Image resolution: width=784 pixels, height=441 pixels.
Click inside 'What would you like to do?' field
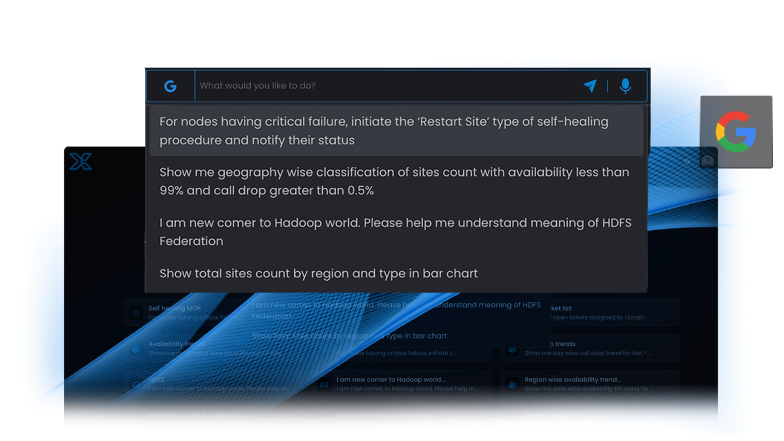[385, 86]
